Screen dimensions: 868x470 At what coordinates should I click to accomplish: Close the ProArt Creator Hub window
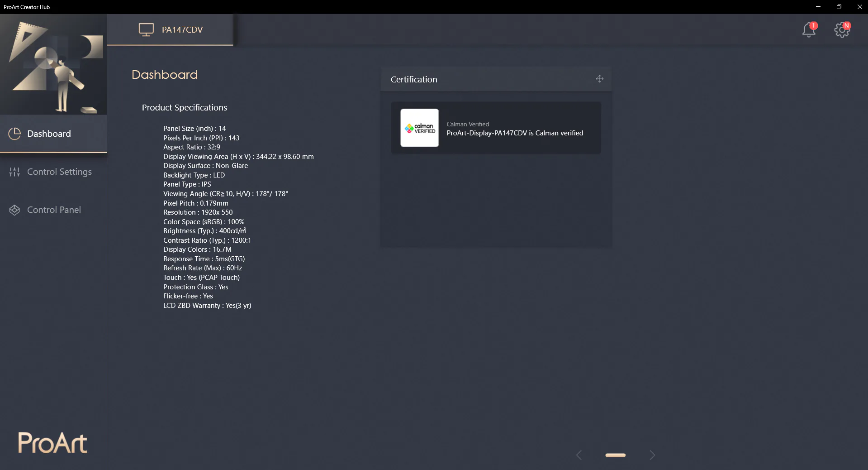(859, 7)
